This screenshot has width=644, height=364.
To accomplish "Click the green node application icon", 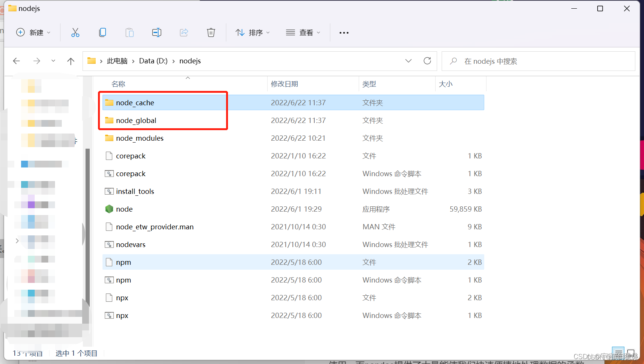I will click(x=109, y=209).
